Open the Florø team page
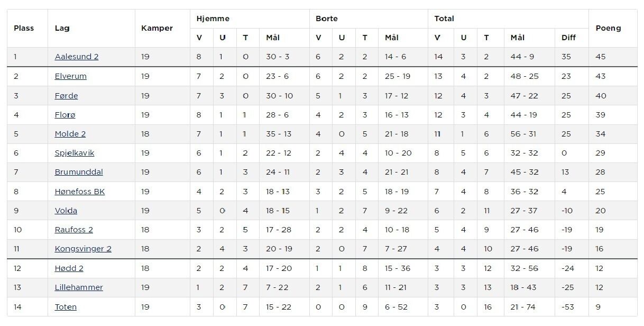 tap(65, 115)
